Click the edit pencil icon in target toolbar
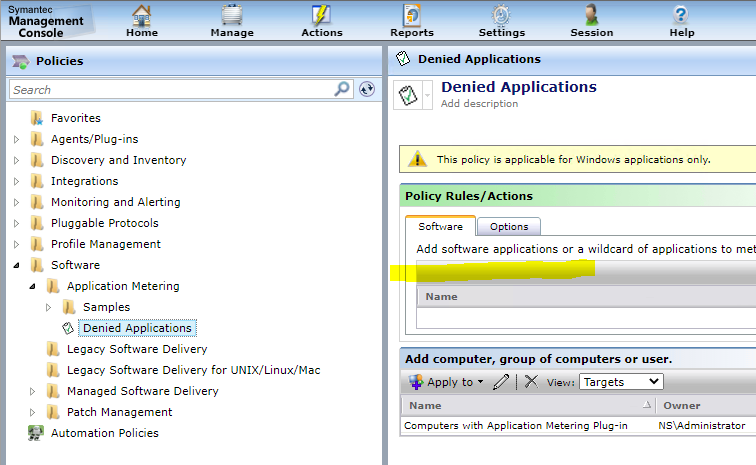Viewport: 756px width, 465px height. [500, 382]
